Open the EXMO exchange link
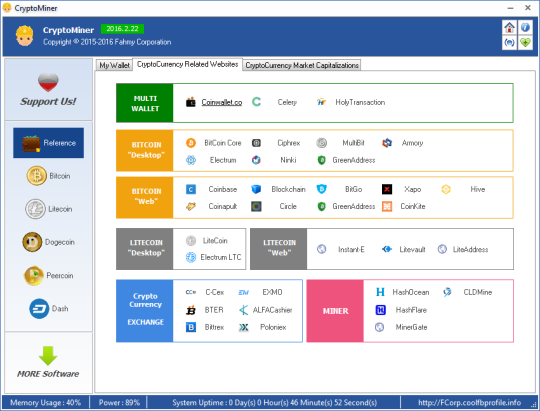This screenshot has height=411, width=540. coord(272,292)
